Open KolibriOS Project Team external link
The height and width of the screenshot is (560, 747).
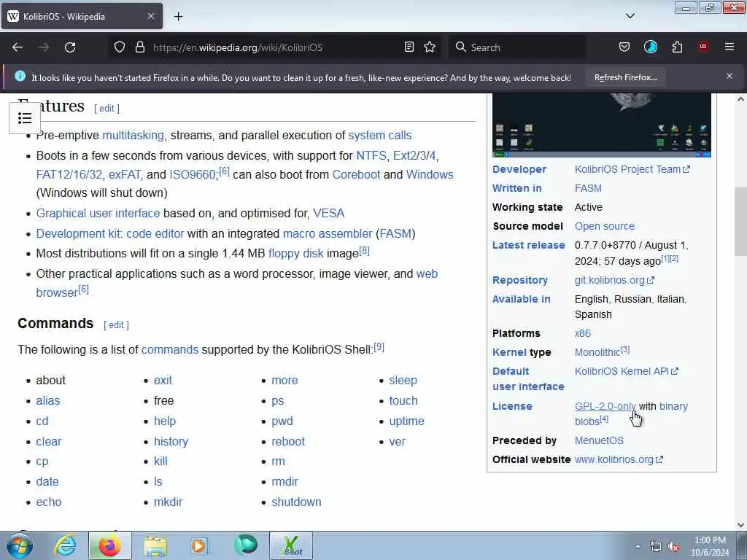[x=632, y=169]
